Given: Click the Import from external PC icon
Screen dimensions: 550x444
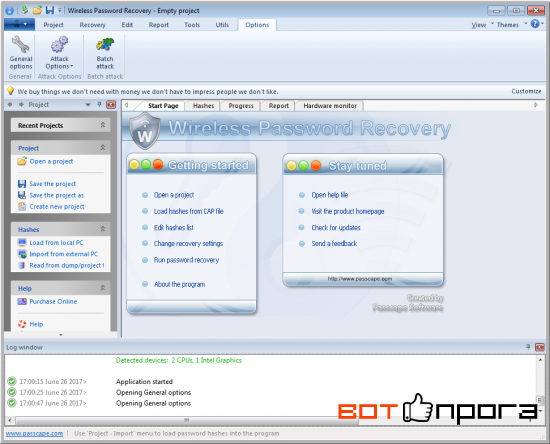Looking at the screenshot, I should pyautogui.click(x=22, y=254).
